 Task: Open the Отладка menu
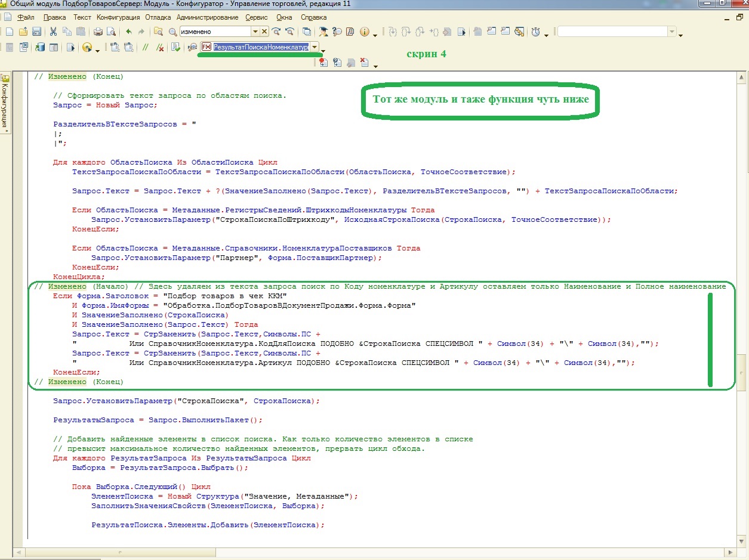coord(158,17)
